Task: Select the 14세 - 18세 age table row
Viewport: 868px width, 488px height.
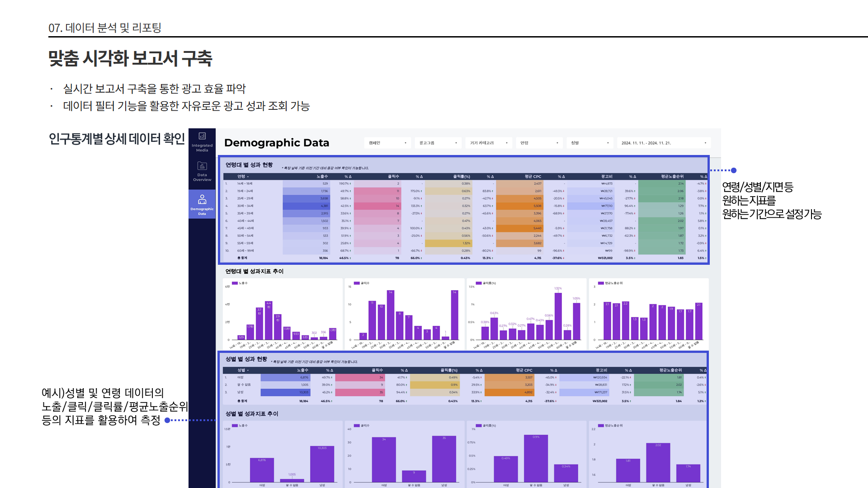Action: 245,184
